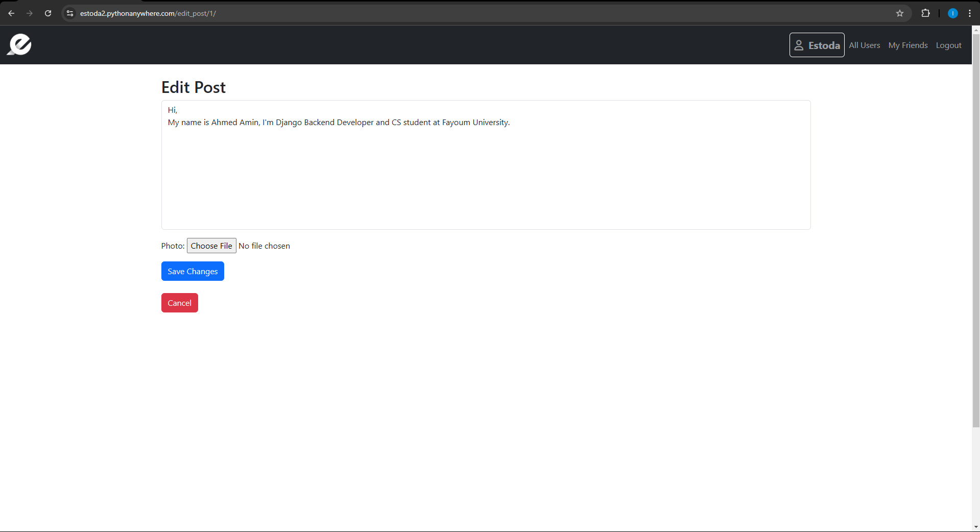The image size is (980, 532).
Task: Open My Friends page
Action: tap(907, 45)
